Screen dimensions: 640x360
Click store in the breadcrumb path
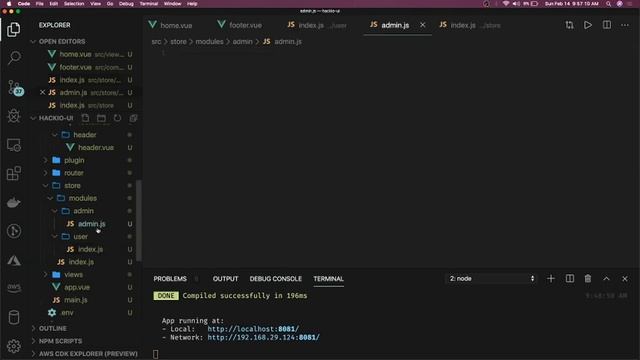click(178, 42)
